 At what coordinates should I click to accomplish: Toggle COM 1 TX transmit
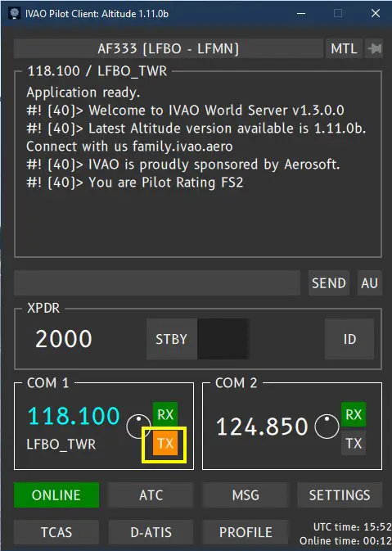tap(165, 443)
